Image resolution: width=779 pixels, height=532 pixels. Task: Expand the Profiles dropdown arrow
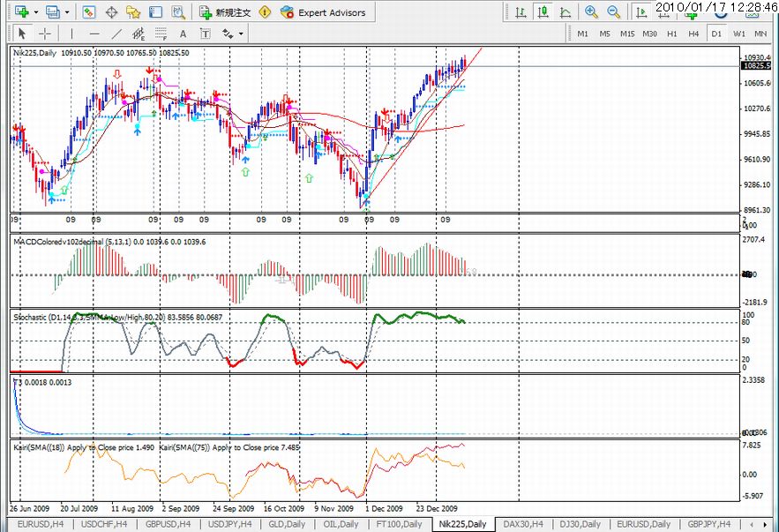[x=66, y=12]
